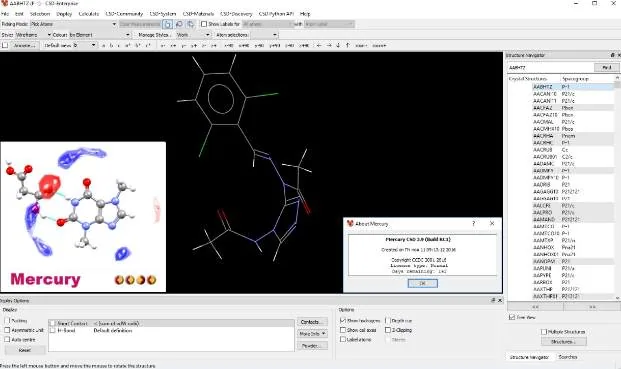The image size is (621, 369).
Task: Click the translate up arrow icon
Action: click(x=347, y=46)
